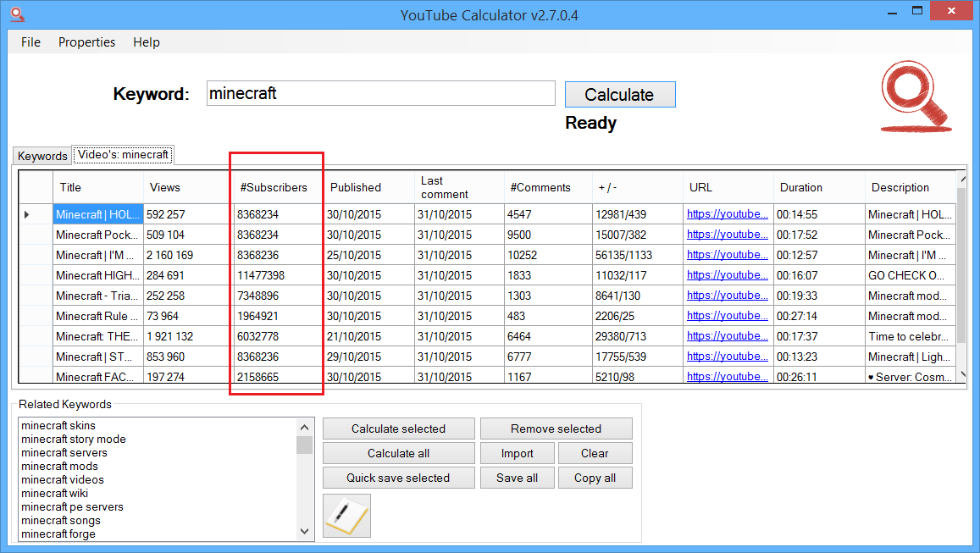Open the File menu

coord(30,41)
